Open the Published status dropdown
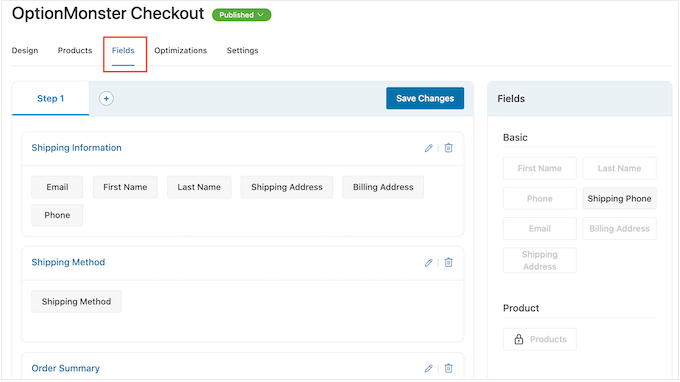Screen dimensions: 680x382 242,15
